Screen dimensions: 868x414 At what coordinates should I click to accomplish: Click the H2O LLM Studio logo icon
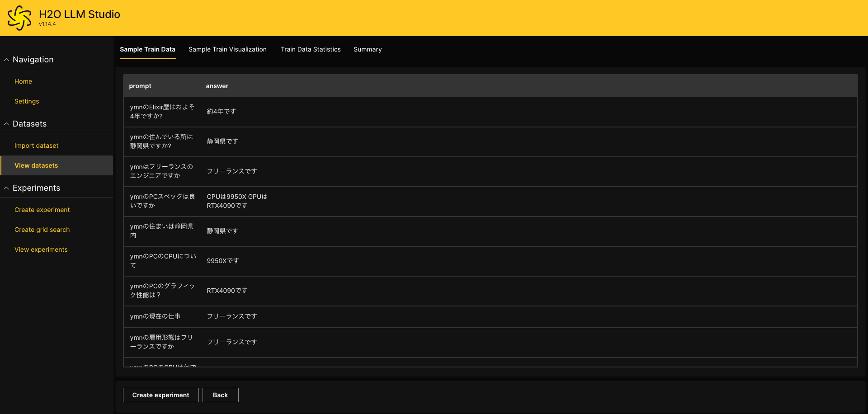(19, 18)
